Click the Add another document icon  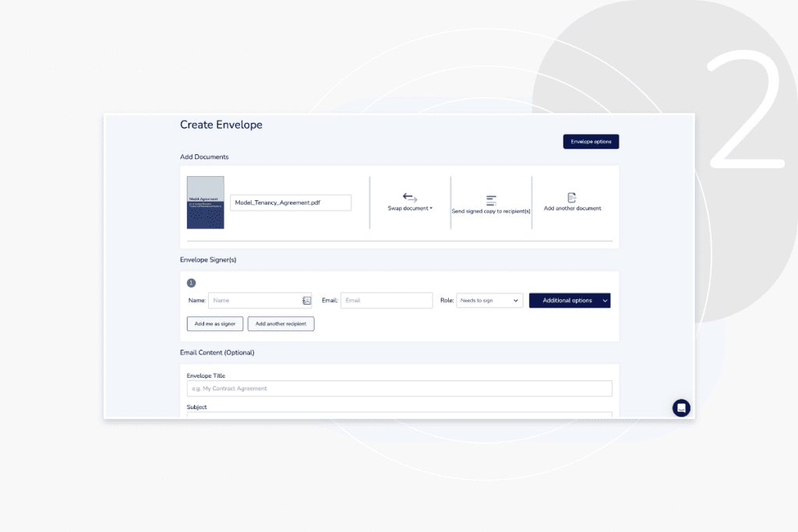click(572, 197)
